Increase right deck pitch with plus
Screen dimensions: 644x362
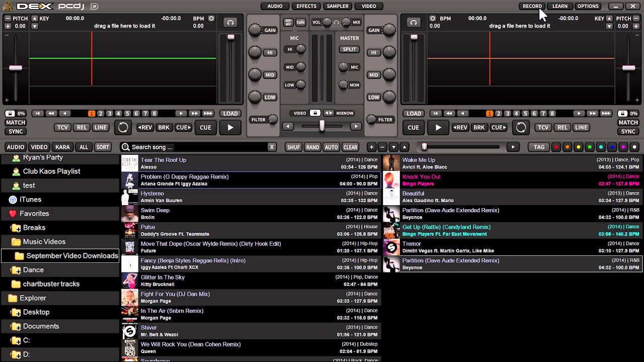636,26
